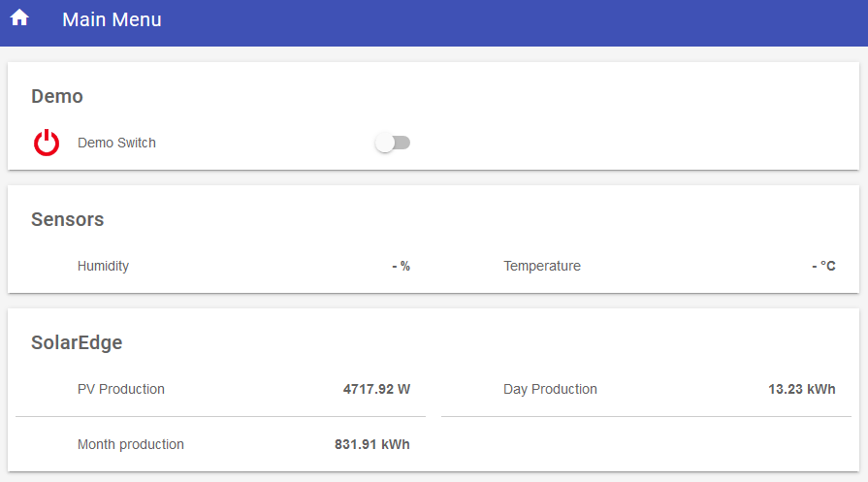Open the Demo card heading
This screenshot has width=868, height=482.
pos(57,96)
